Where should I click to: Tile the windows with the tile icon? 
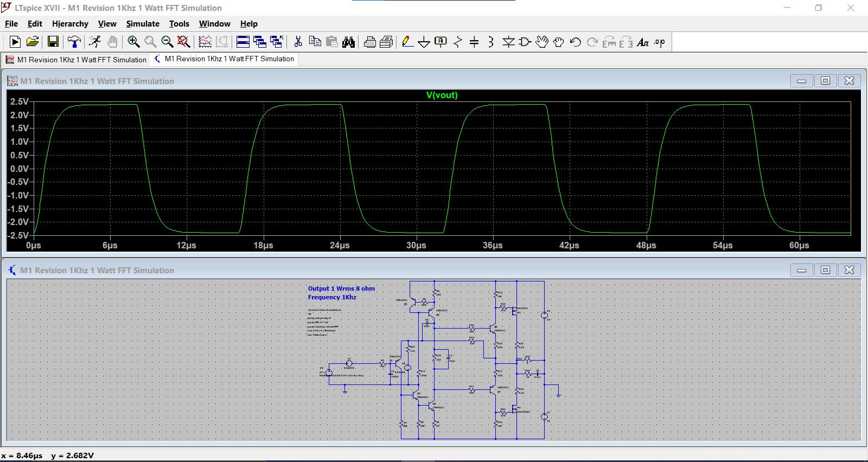pos(243,42)
